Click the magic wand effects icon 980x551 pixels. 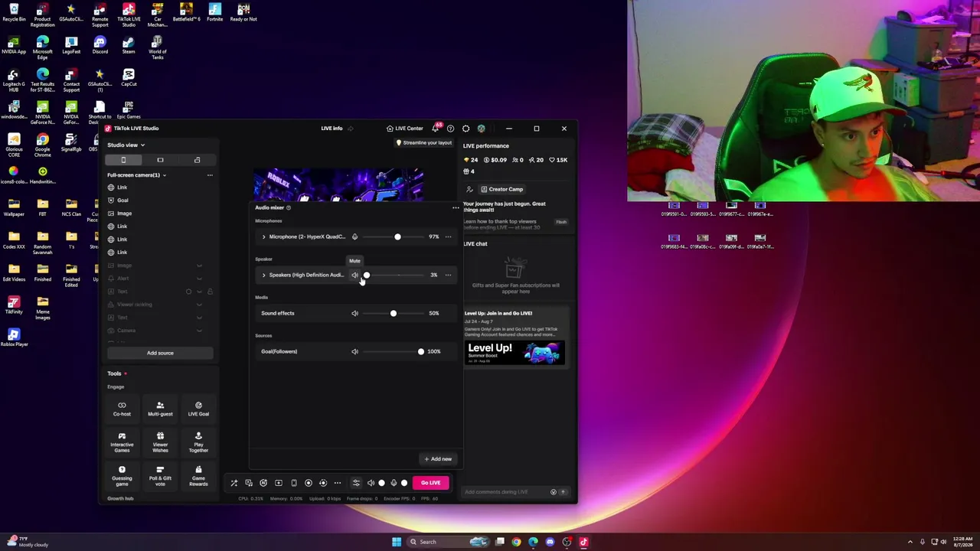[x=234, y=483]
